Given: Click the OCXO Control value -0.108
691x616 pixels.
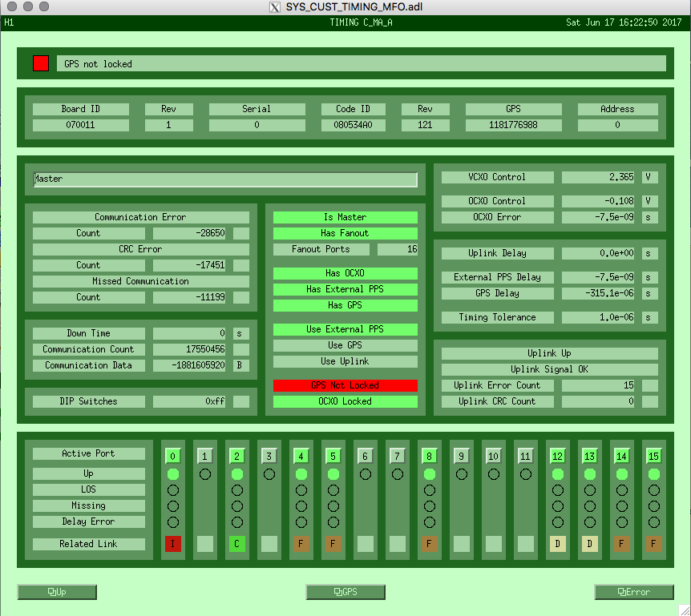Looking at the screenshot, I should tap(598, 201).
